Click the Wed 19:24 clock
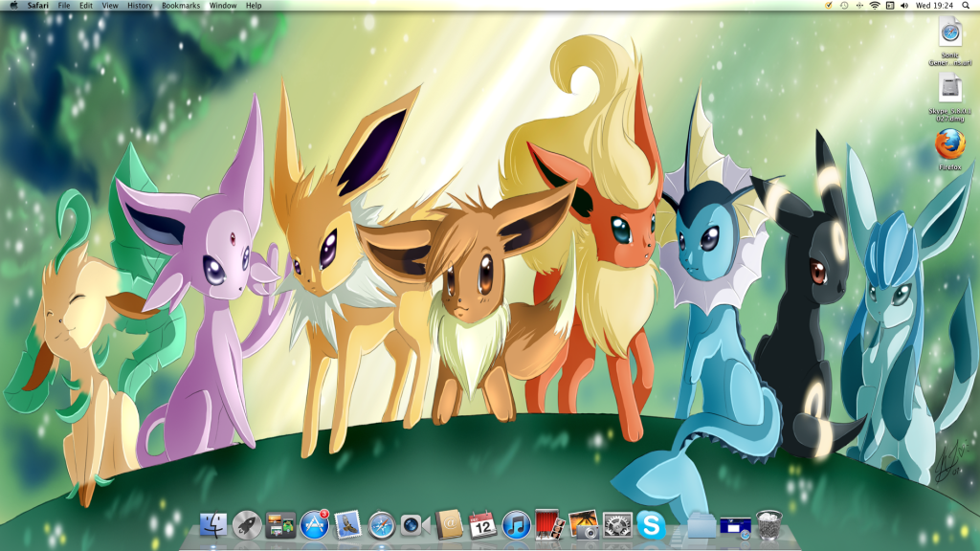Viewport: 980px width, 551px height. click(934, 6)
